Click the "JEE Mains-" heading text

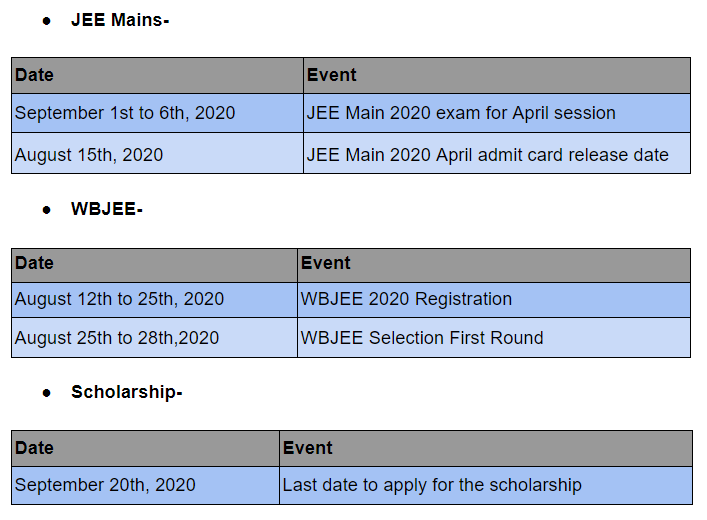[x=119, y=19]
